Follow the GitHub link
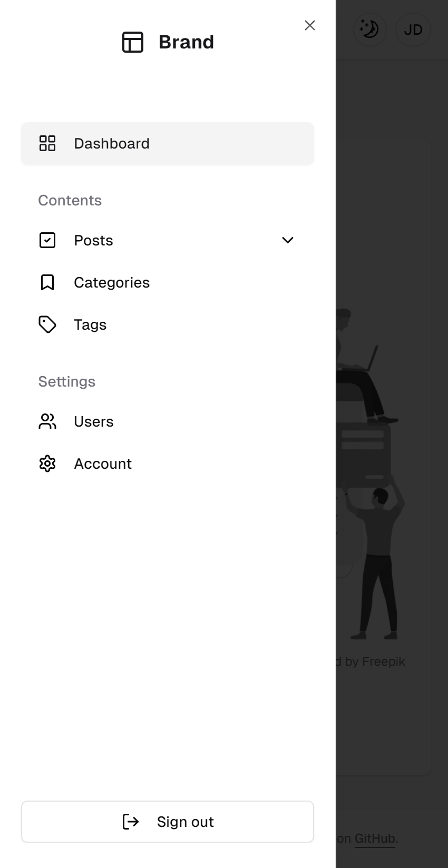 (x=375, y=838)
